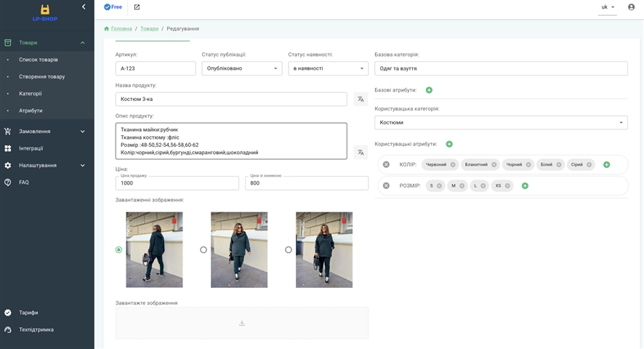Expand the Костюми custom category dropdown
644x349 pixels.
click(501, 123)
